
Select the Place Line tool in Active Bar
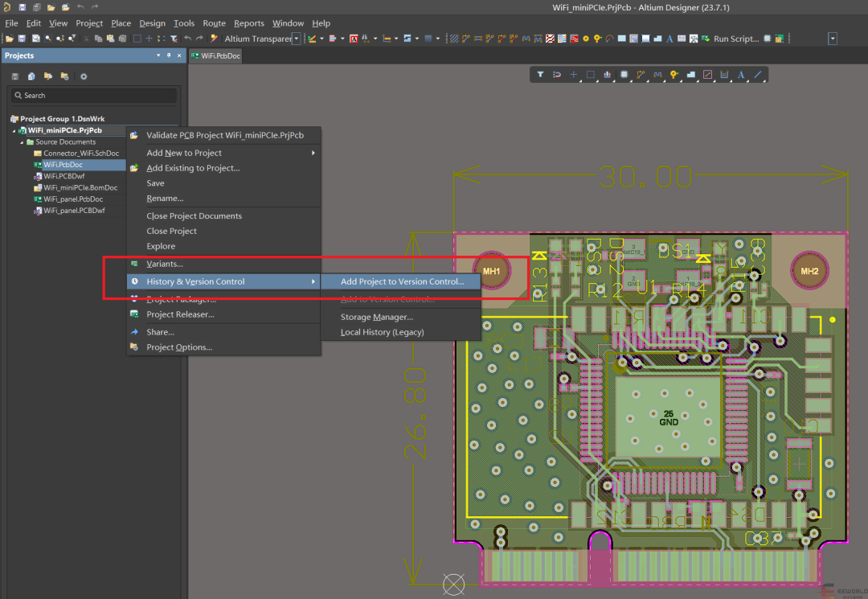tap(758, 75)
